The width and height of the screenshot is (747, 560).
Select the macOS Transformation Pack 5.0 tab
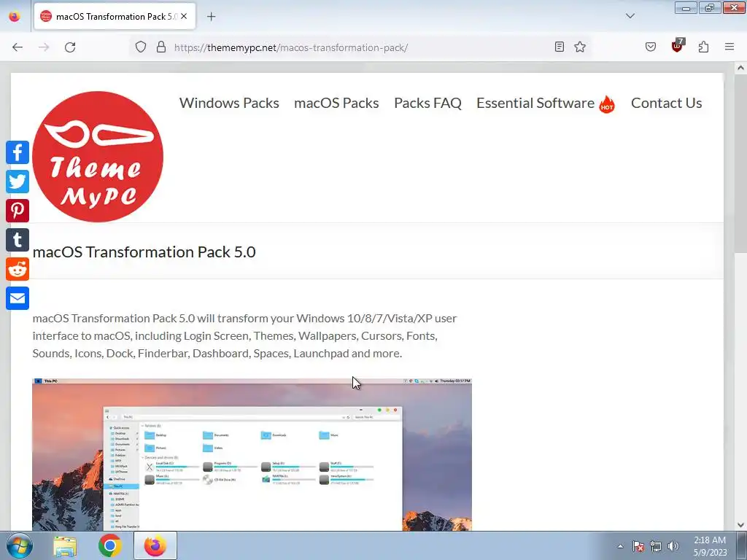point(115,17)
